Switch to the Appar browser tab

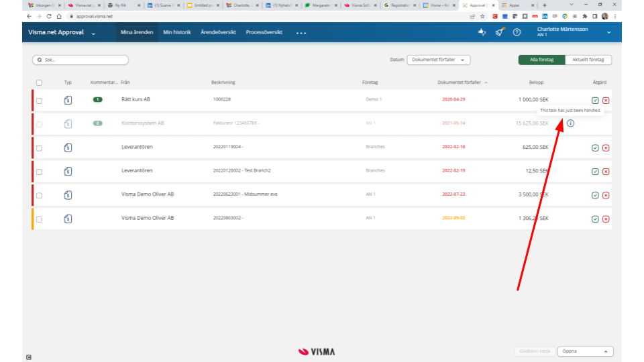(x=518, y=5)
